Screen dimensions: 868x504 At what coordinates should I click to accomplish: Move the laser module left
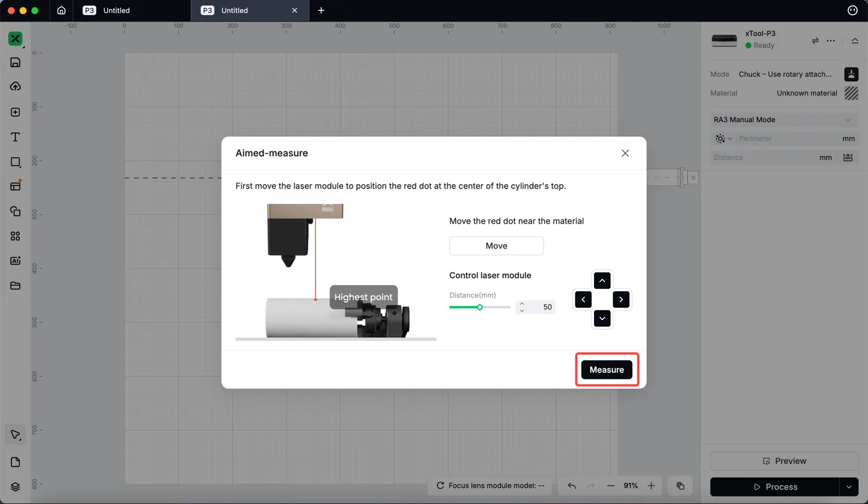[x=583, y=299]
